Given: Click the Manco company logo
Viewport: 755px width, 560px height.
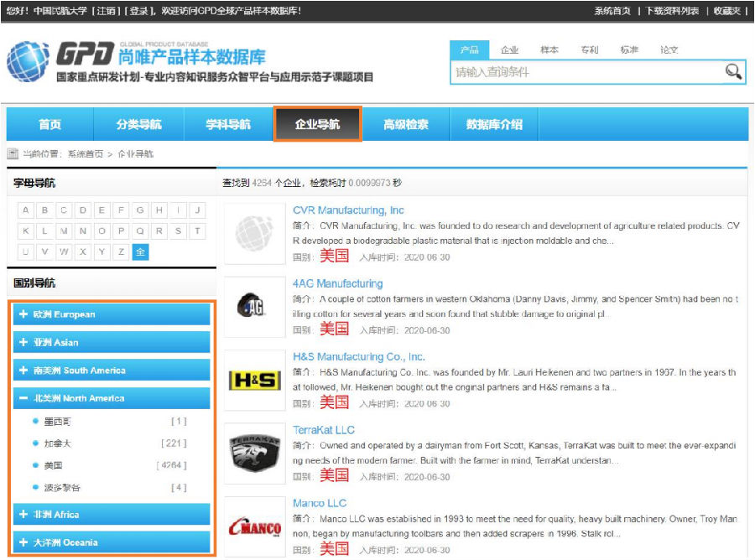Looking at the screenshot, I should click(254, 526).
